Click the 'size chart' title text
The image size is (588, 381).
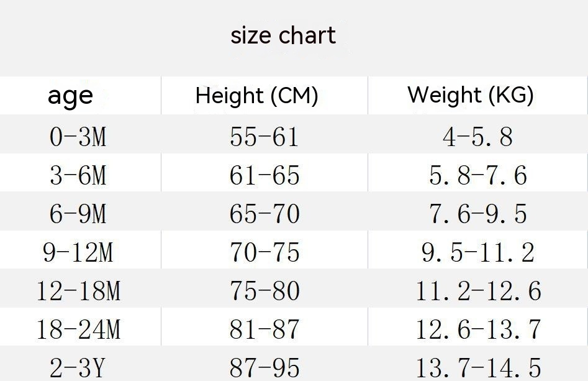point(283,36)
